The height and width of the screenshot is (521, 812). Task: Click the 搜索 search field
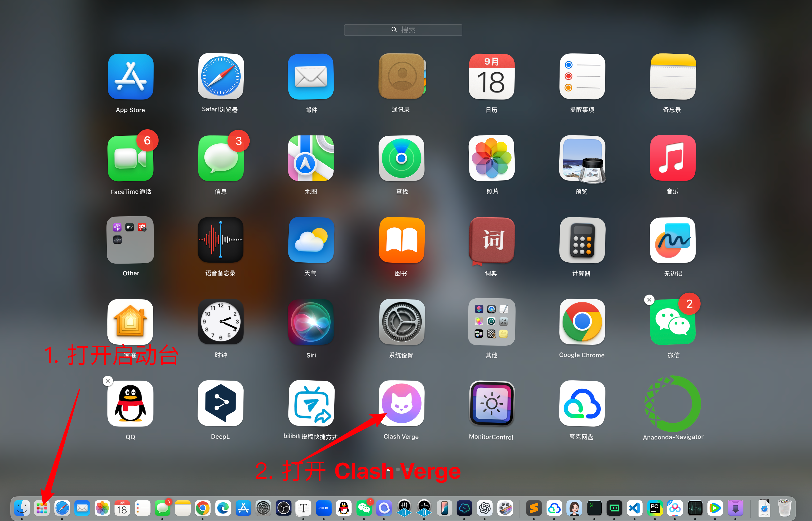[403, 30]
